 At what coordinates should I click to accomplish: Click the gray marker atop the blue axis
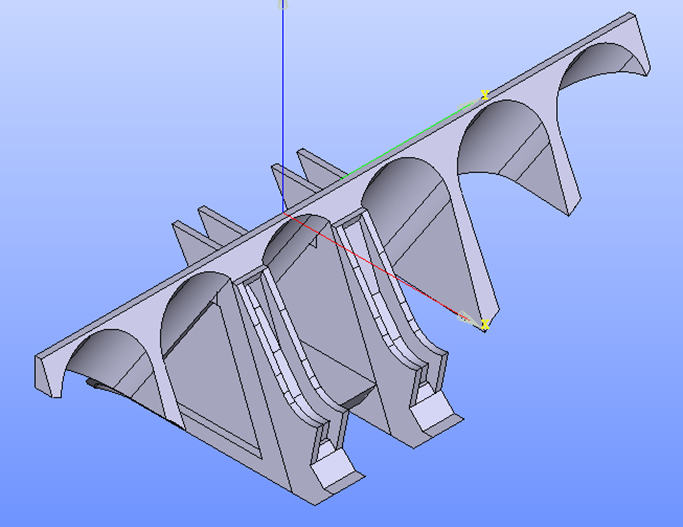pos(283,4)
